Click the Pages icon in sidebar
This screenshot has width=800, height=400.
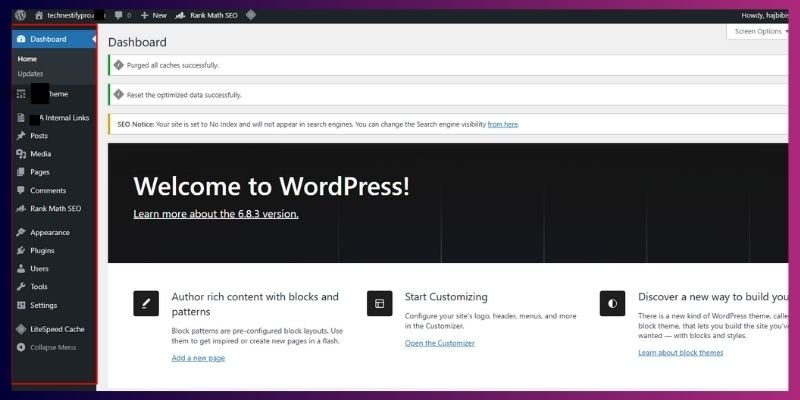(21, 172)
